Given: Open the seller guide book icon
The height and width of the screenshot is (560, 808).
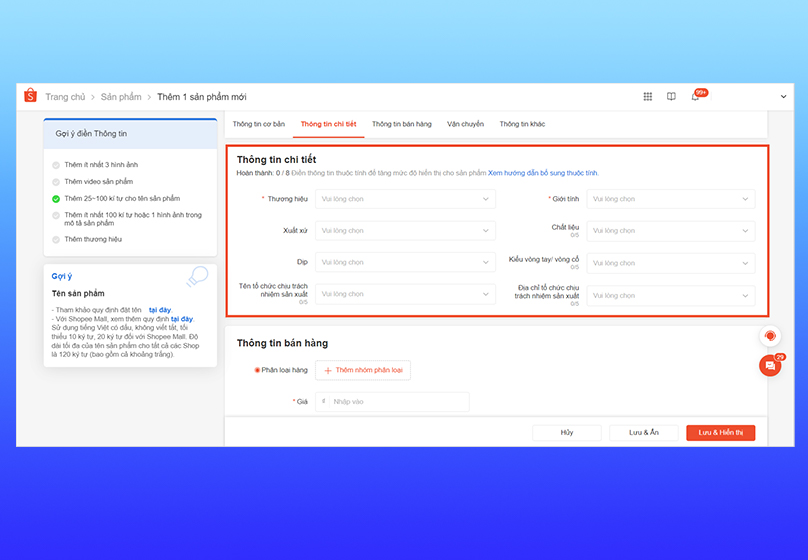Looking at the screenshot, I should 671,97.
